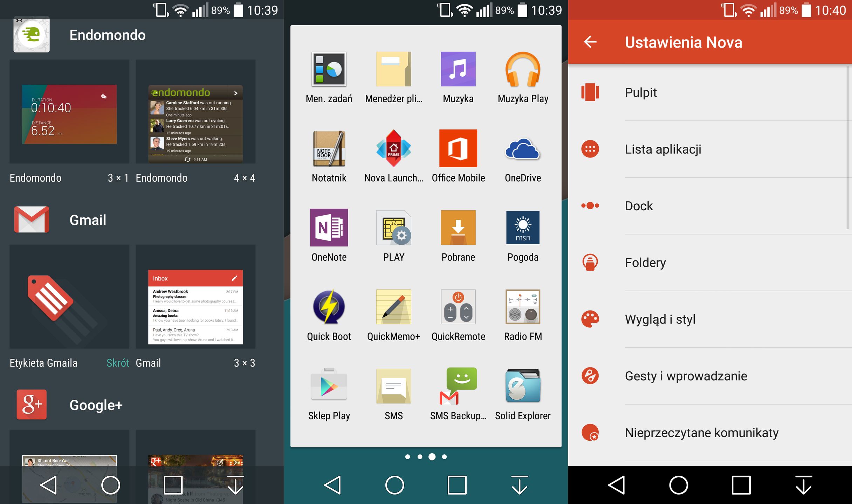Select the Gmail 3 × 3 inbox widget

coord(195,296)
